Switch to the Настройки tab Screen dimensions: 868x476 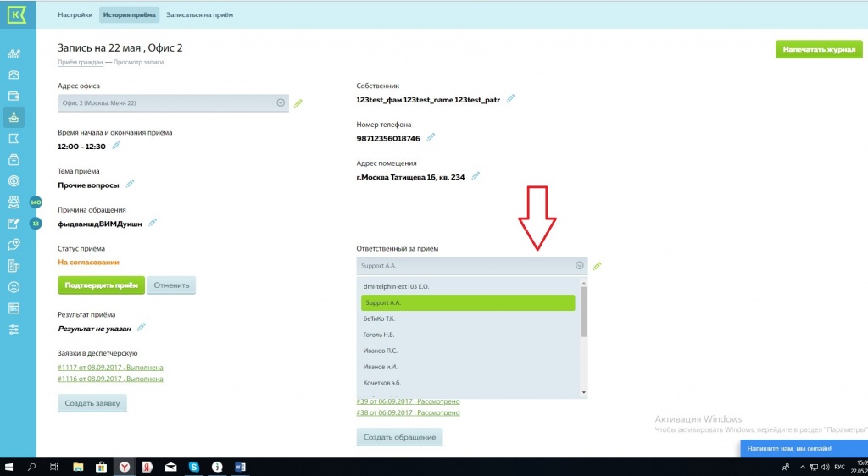click(75, 15)
